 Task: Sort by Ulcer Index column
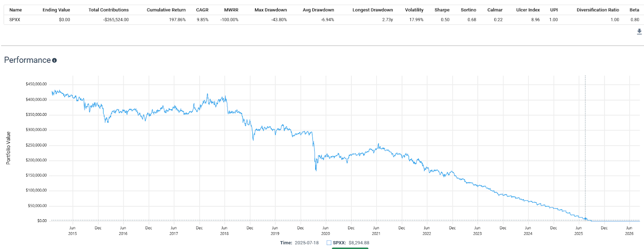528,10
